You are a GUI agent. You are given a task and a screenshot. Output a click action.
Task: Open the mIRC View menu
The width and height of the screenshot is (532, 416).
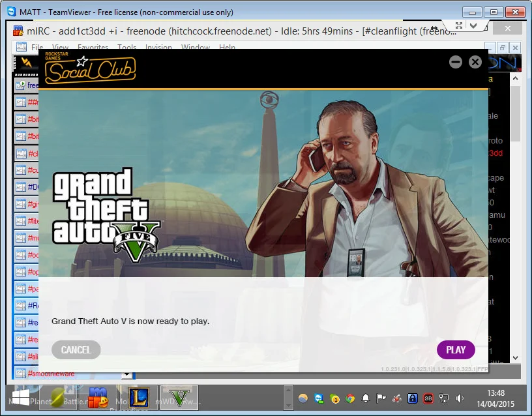pos(61,47)
